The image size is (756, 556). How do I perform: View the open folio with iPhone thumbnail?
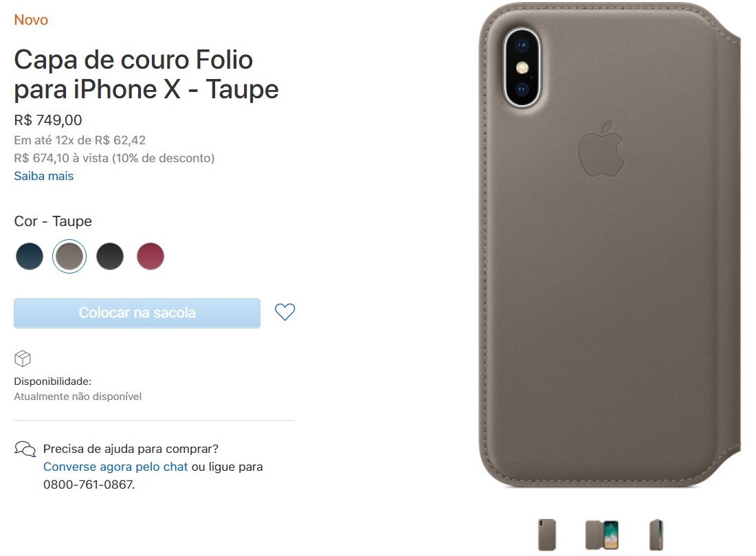[x=602, y=534]
